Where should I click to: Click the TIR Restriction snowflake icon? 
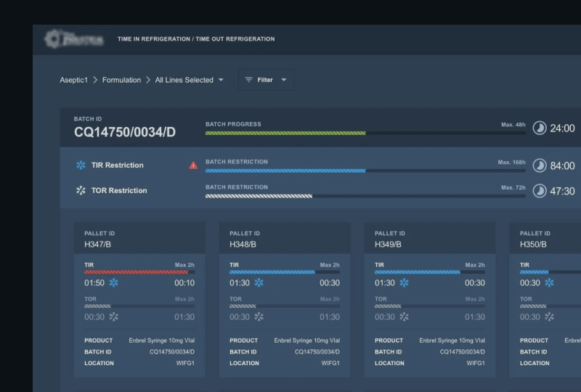point(81,166)
